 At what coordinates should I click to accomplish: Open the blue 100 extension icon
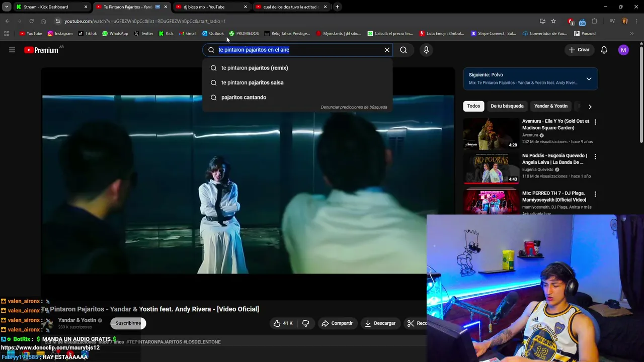coord(582,22)
